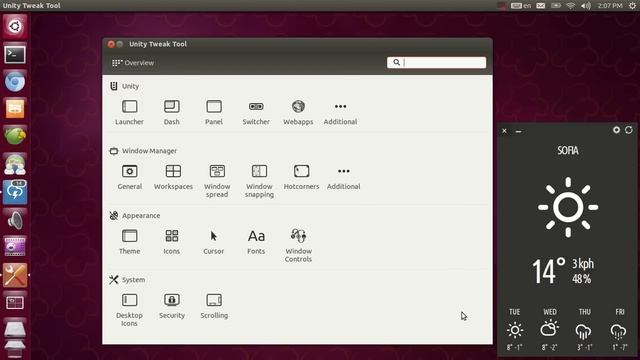This screenshot has height=360, width=640.
Task: Open the Desktop Icons settings
Action: (129, 310)
